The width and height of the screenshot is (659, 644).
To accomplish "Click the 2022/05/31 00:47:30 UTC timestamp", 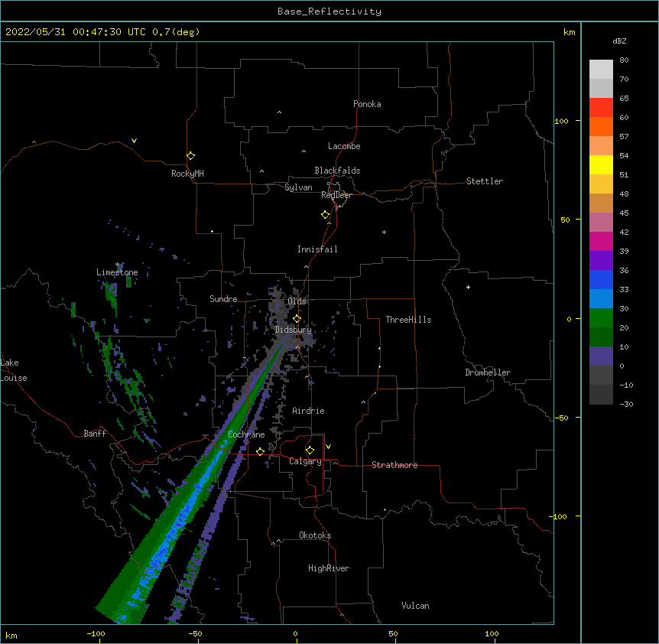I will coord(76,32).
